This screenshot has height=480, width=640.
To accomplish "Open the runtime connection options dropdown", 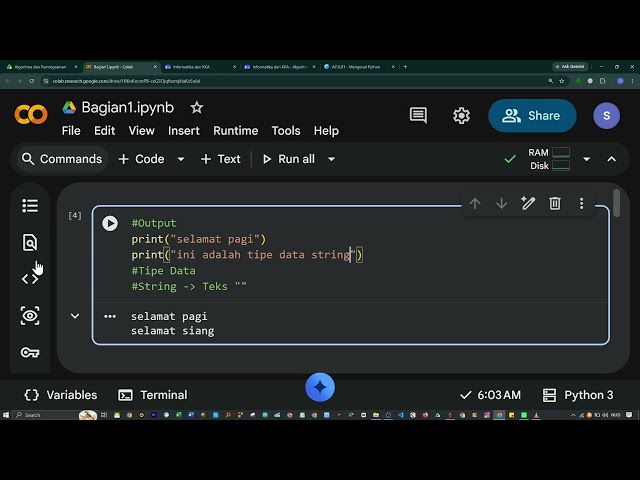I will (587, 159).
